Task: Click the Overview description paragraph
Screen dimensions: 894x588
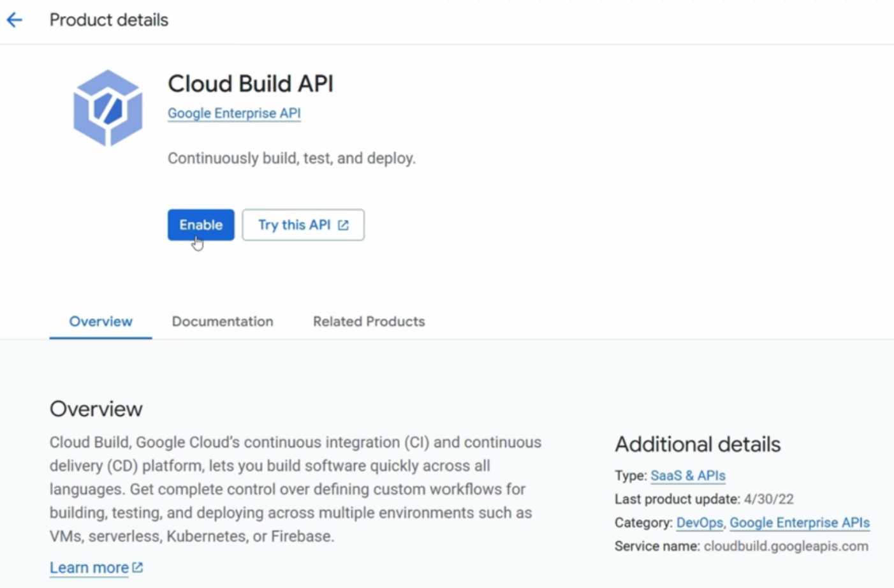Action: [295, 489]
